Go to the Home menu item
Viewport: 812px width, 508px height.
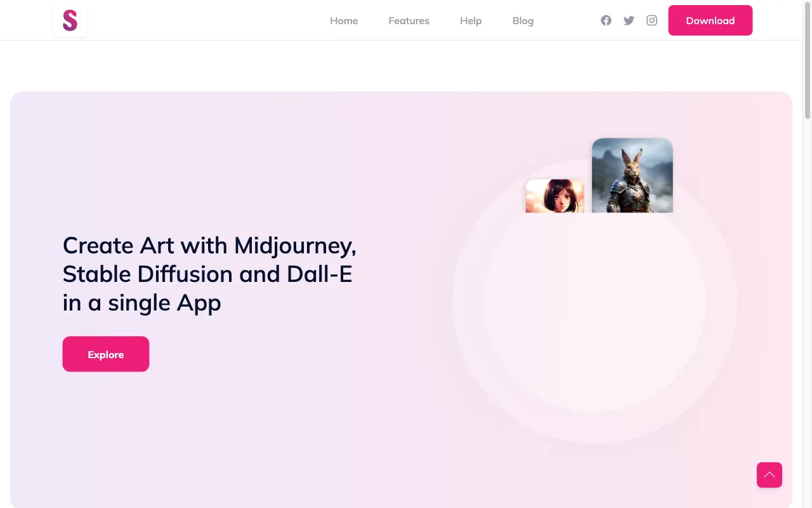344,21
